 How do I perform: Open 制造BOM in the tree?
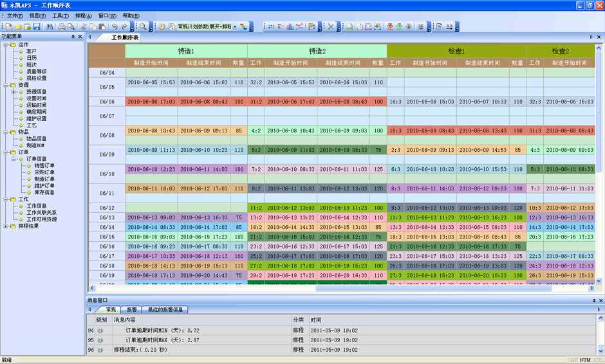pyautogui.click(x=35, y=145)
